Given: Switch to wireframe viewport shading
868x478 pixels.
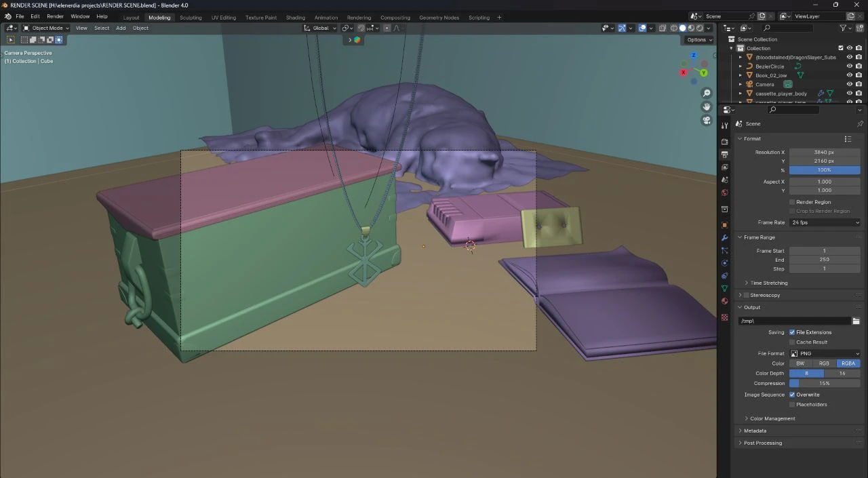Looking at the screenshot, I should 673,28.
